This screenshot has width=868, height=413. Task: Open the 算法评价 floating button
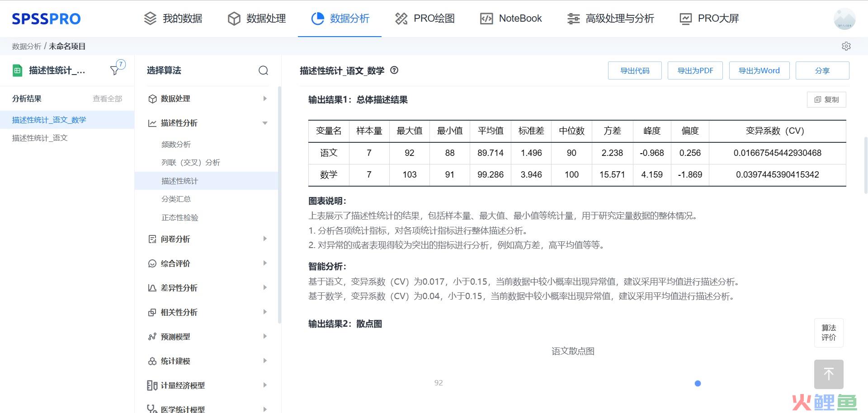(829, 333)
